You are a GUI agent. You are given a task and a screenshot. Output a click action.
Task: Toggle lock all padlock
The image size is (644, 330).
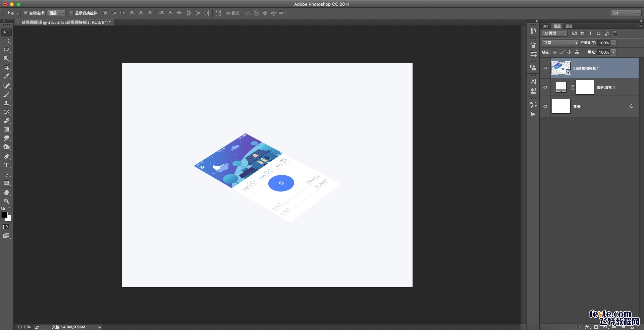tap(577, 52)
